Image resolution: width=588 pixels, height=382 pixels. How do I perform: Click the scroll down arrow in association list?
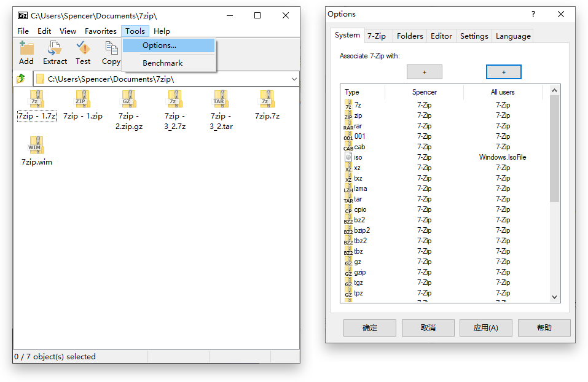click(554, 297)
